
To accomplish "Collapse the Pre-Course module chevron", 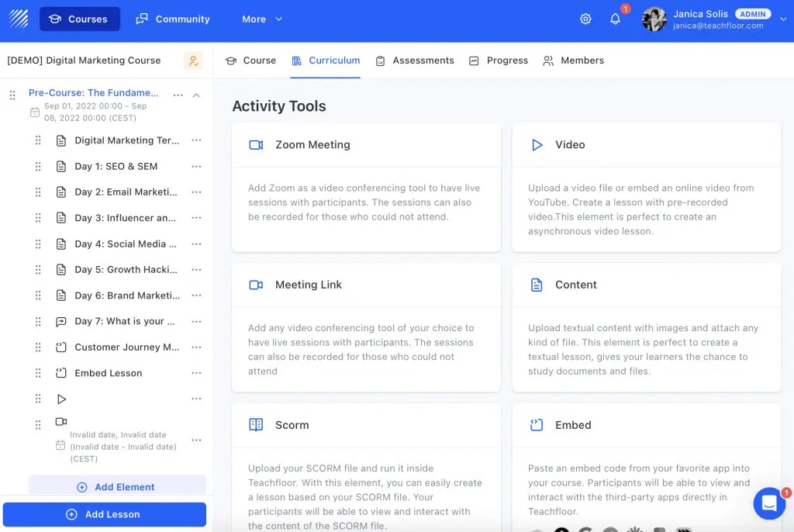I will (x=196, y=95).
